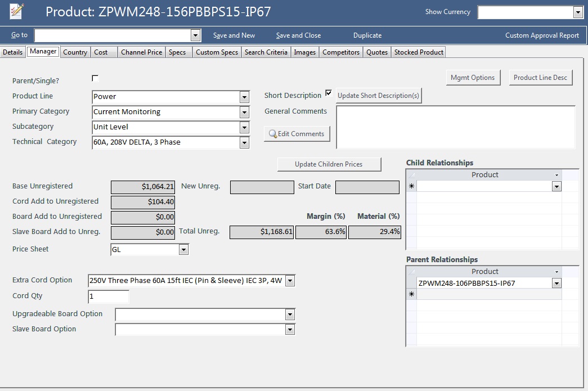Expand the Extra Cord Option dropdown
The width and height of the screenshot is (588, 391).
(x=290, y=280)
